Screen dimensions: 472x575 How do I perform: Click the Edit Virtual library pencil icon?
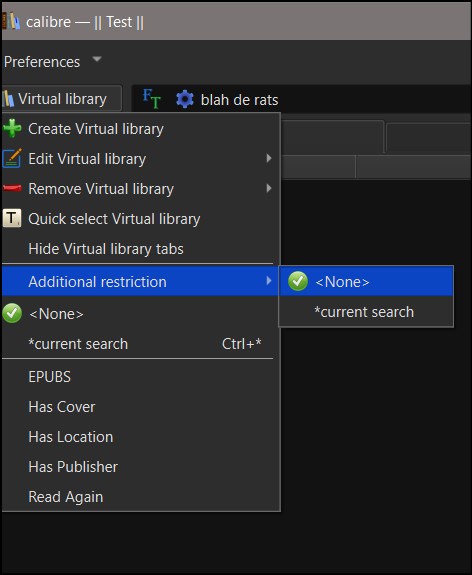(12, 158)
